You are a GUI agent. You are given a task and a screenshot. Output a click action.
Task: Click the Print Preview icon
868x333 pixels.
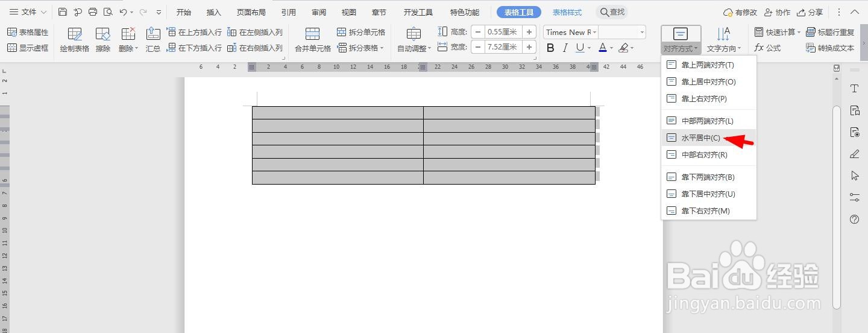(108, 12)
